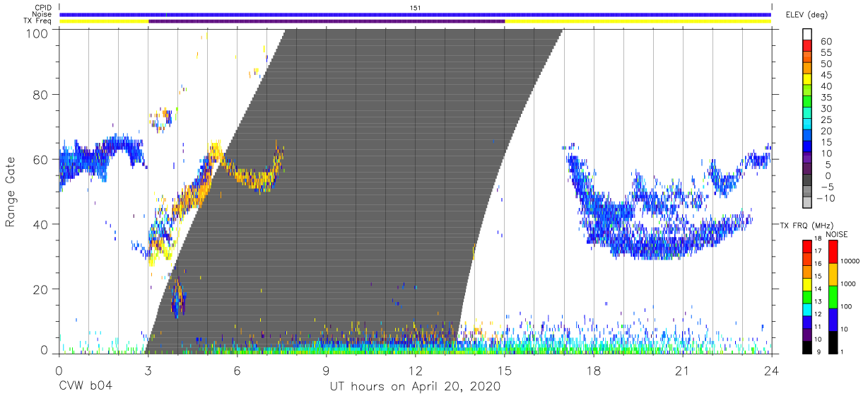Click the value 55 on the elevation scale
Image resolution: width=868 pixels, height=401 pixels.
pos(826,53)
